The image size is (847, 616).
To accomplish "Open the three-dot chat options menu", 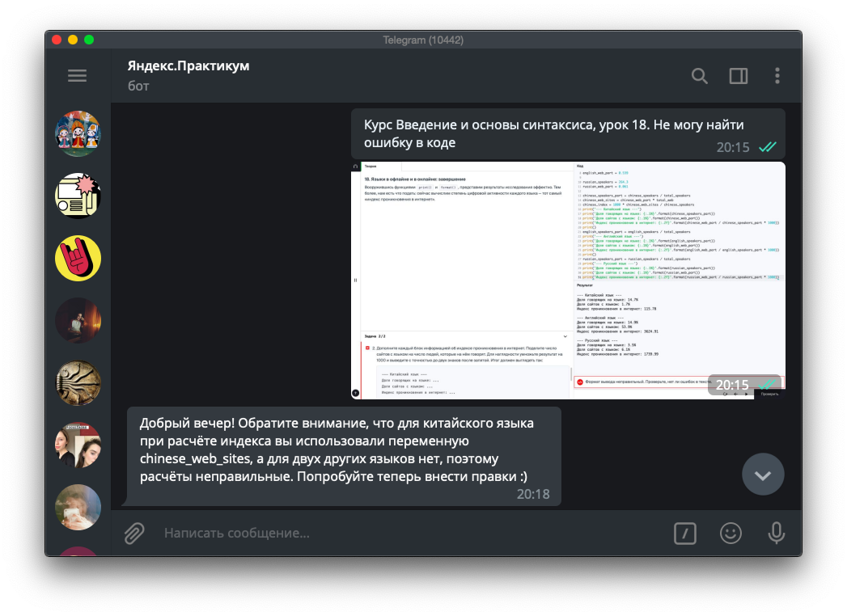I will click(x=777, y=75).
